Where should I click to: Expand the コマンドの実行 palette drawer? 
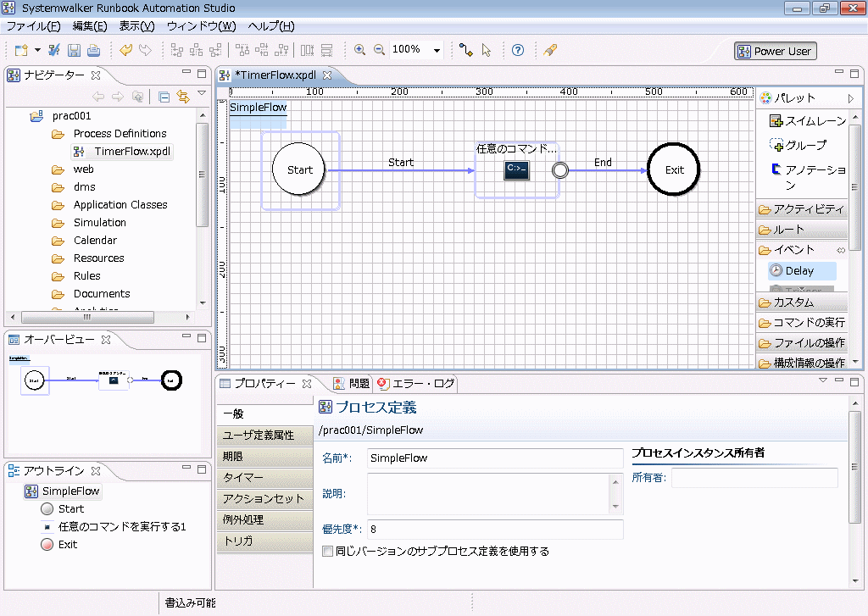802,323
